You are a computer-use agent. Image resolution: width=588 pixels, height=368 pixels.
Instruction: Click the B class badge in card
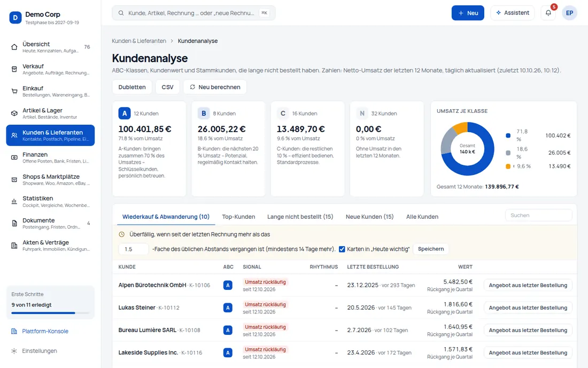tap(204, 113)
